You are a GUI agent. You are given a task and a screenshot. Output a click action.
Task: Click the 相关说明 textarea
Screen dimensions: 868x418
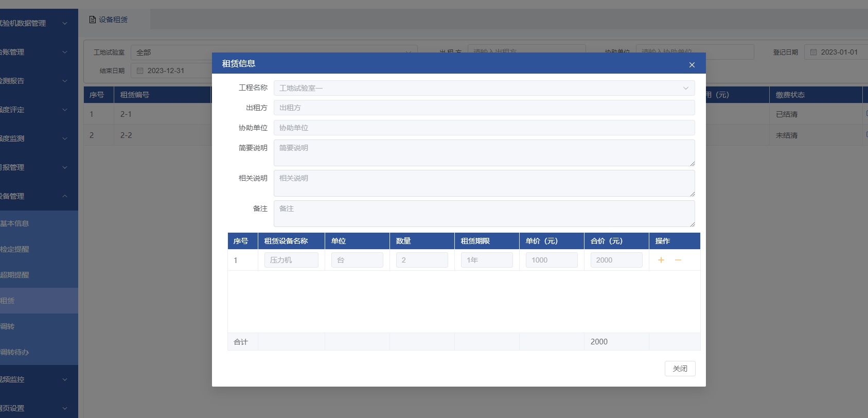point(484,183)
